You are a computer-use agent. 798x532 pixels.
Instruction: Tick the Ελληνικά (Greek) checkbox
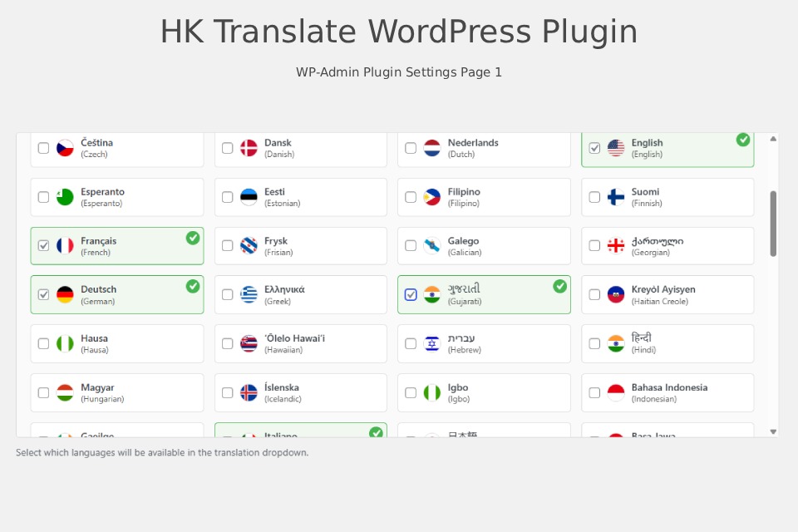[228, 295]
